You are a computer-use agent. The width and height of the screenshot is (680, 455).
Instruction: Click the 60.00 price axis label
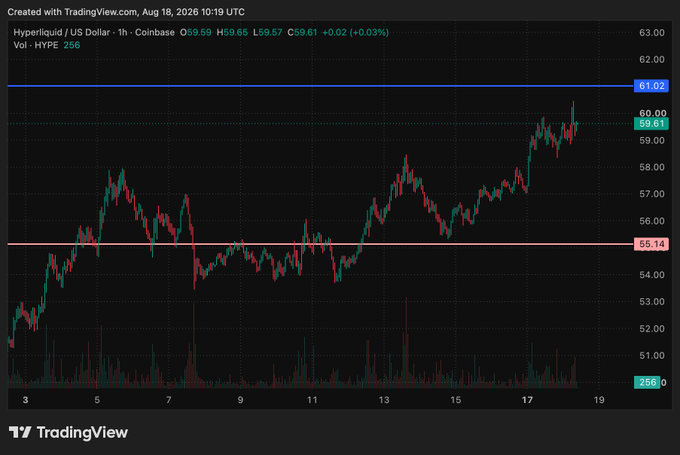(652, 113)
